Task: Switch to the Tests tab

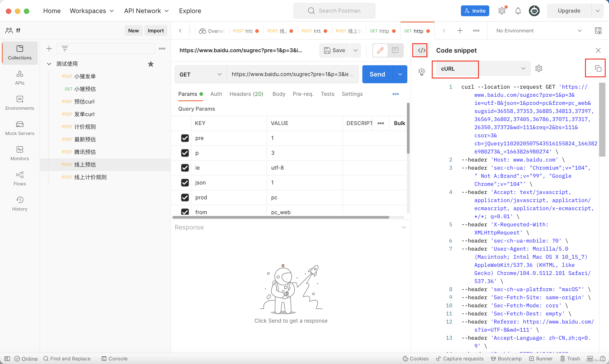Action: coord(327,94)
